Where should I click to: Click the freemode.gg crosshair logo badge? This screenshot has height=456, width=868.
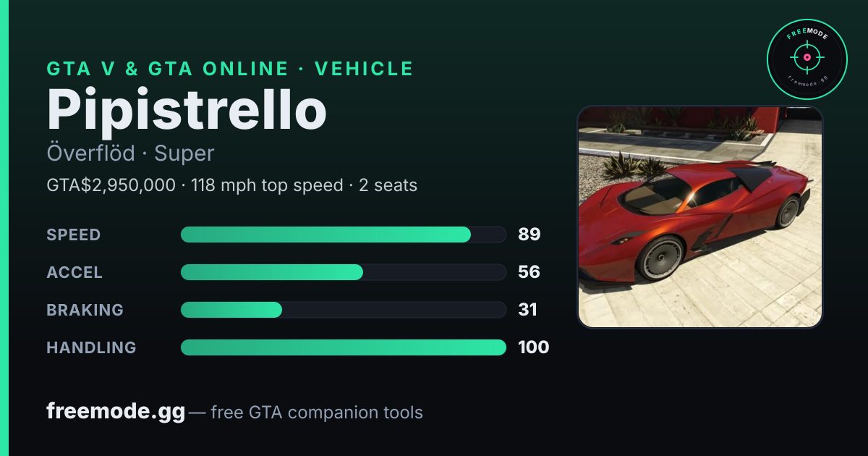[807, 59]
